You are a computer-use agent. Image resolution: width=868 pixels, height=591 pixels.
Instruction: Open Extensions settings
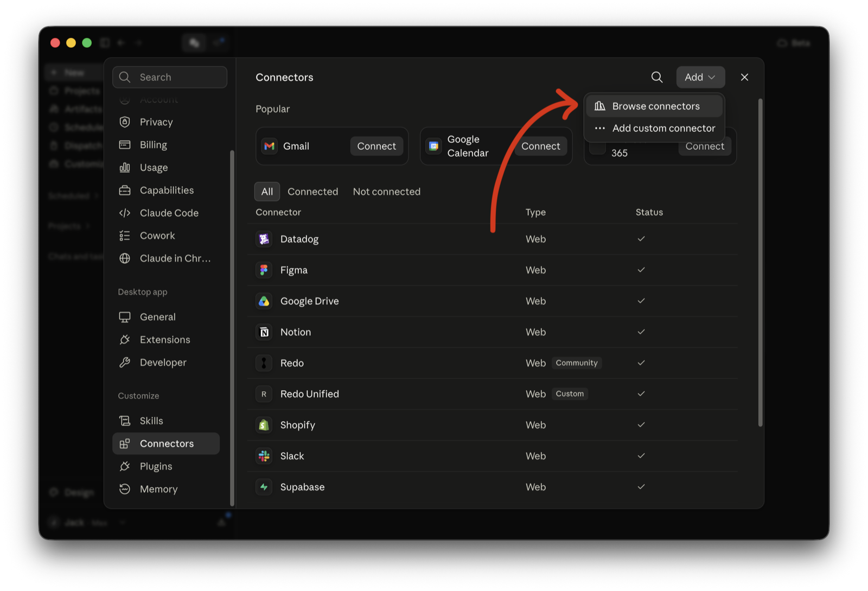(x=165, y=340)
